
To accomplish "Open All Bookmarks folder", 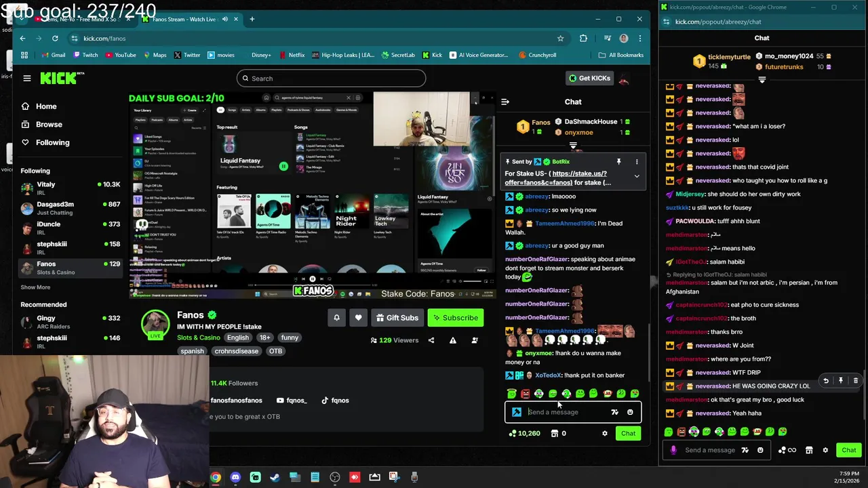I will pyautogui.click(x=621, y=55).
